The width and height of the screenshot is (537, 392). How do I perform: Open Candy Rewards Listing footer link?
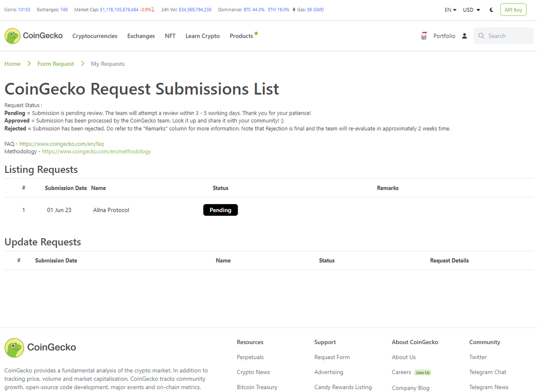(343, 387)
